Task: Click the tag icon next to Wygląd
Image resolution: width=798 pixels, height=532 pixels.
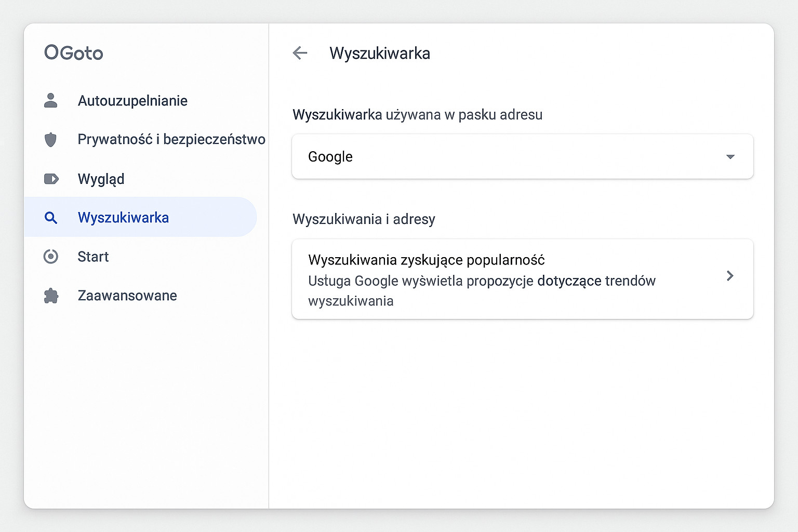Action: [51, 179]
